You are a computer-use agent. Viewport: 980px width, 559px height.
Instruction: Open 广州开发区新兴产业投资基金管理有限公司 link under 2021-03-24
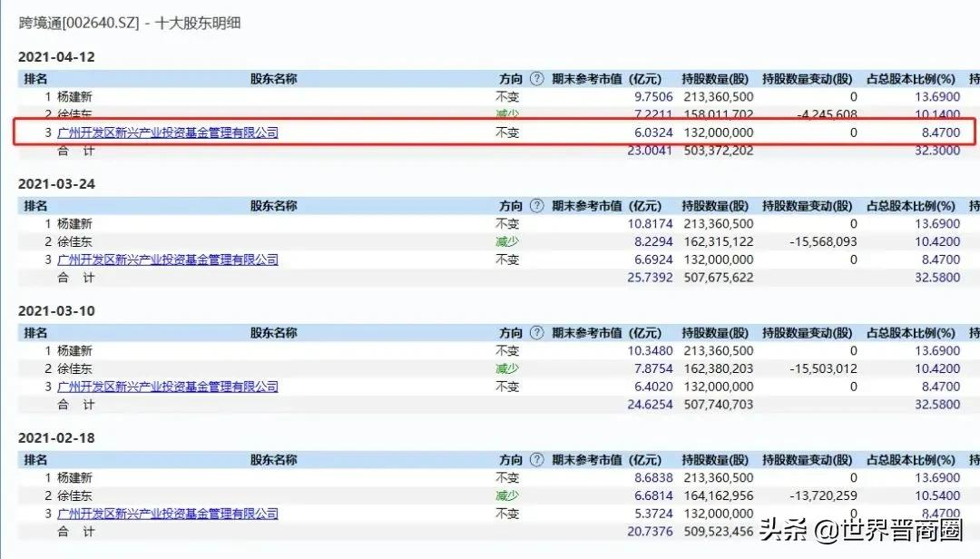coord(168,260)
